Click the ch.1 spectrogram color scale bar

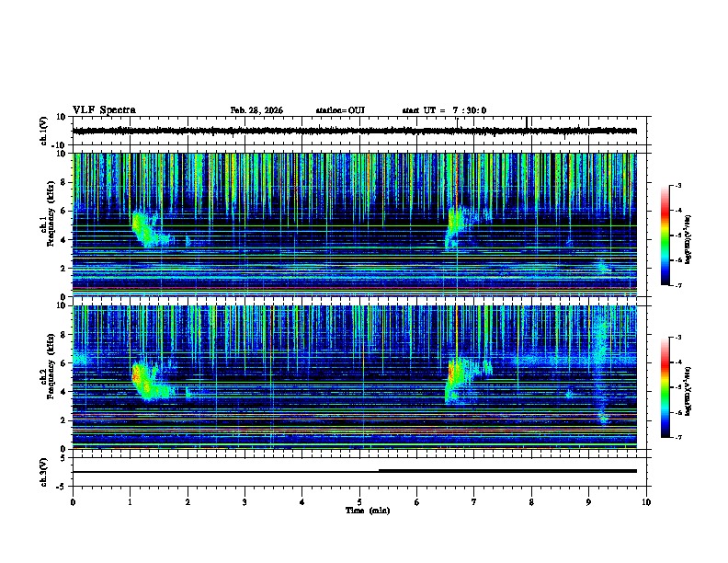(665, 236)
